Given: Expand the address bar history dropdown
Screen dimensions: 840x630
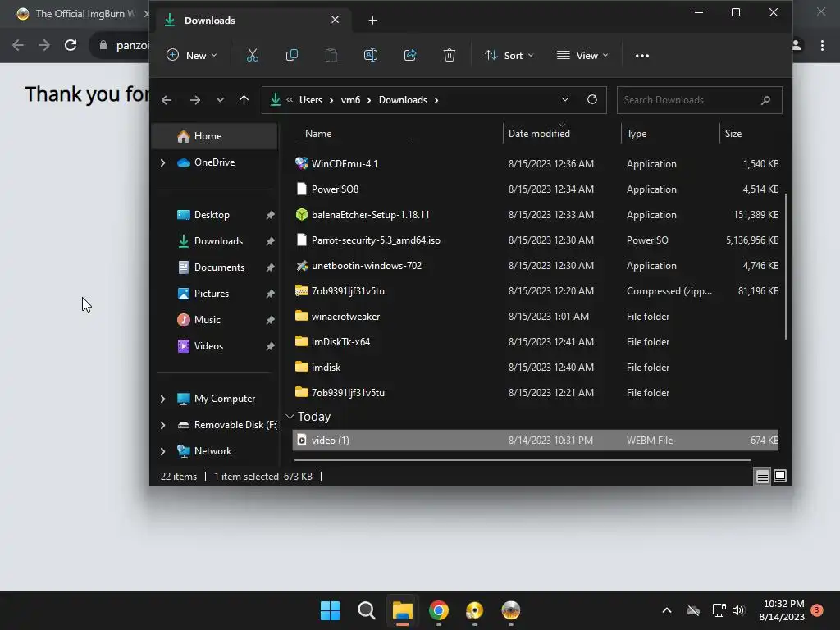Looking at the screenshot, I should [x=564, y=99].
